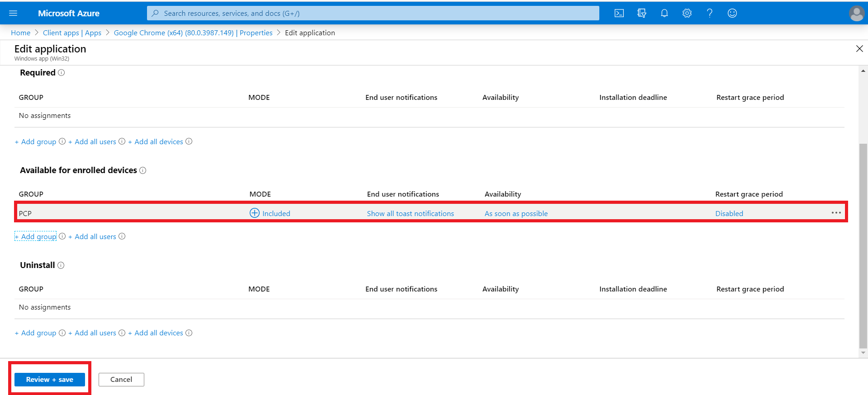Click info icon next to Uninstall heading

61,265
